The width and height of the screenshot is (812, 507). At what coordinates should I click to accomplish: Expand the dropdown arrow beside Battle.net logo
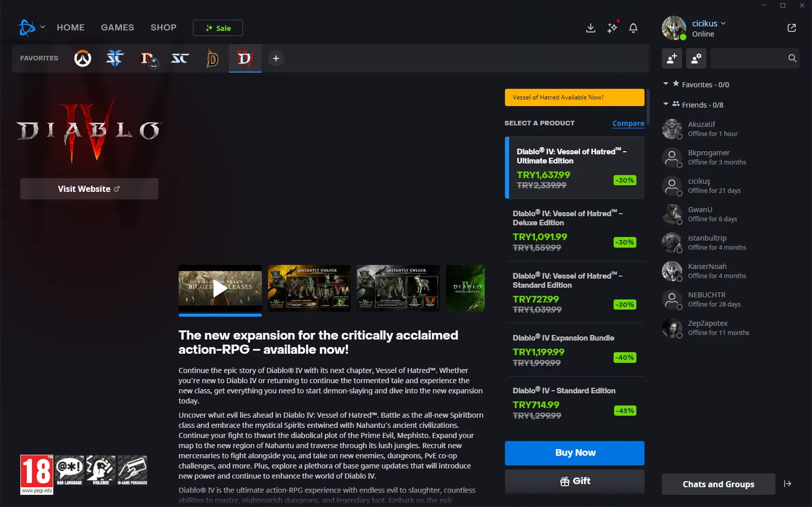click(x=43, y=27)
